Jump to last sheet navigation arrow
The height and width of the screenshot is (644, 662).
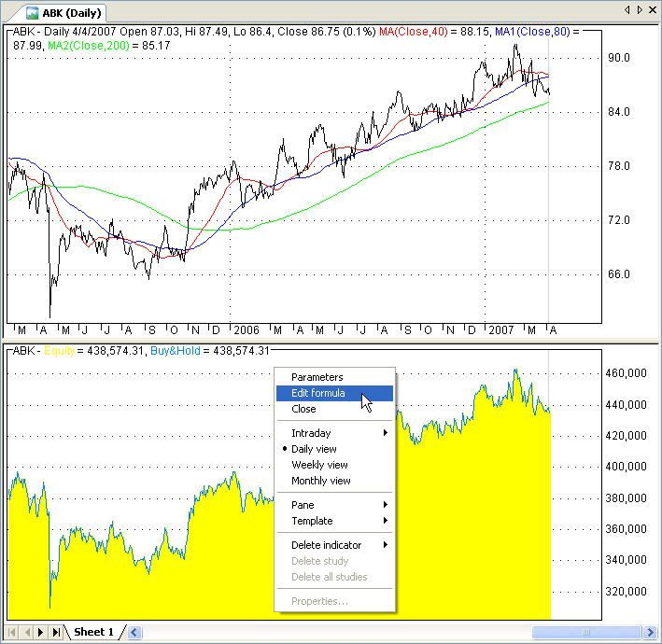pyautogui.click(x=56, y=633)
